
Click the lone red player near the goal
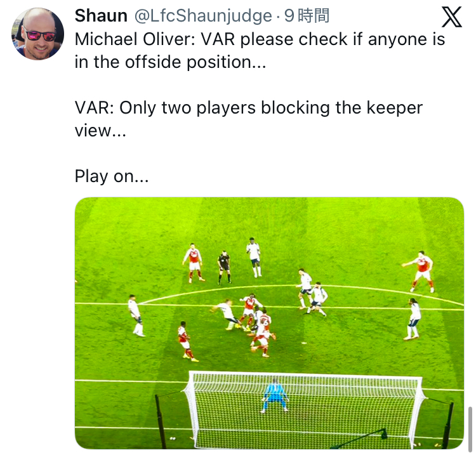[186, 341]
